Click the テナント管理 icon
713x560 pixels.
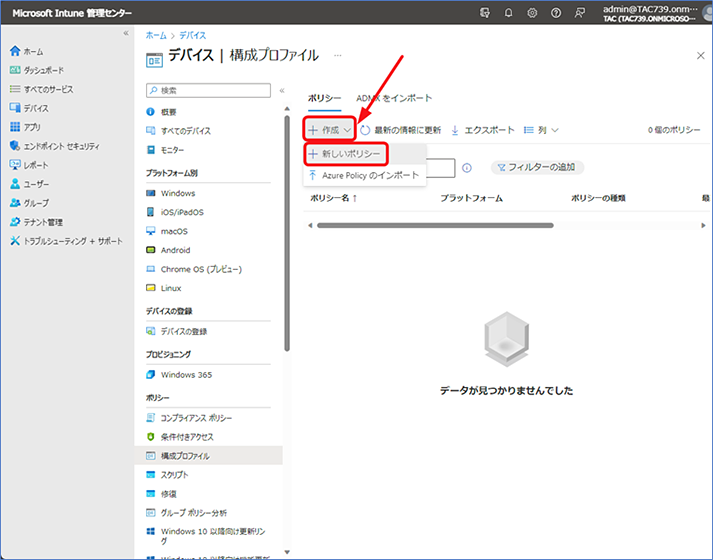point(15,222)
